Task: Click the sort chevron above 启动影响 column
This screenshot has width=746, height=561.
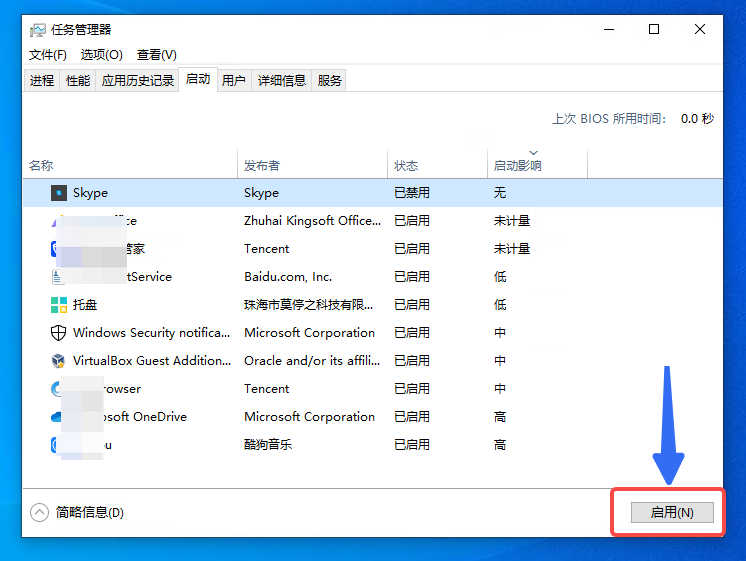Action: [x=533, y=153]
